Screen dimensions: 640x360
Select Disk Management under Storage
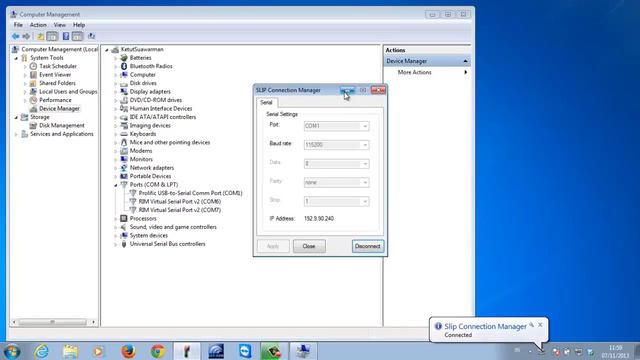coord(62,125)
